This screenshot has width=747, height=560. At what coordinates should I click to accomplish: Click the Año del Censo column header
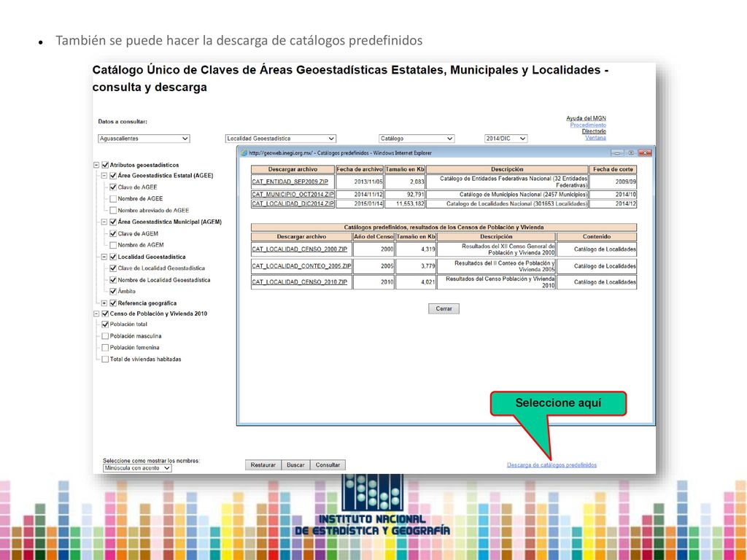click(x=373, y=237)
